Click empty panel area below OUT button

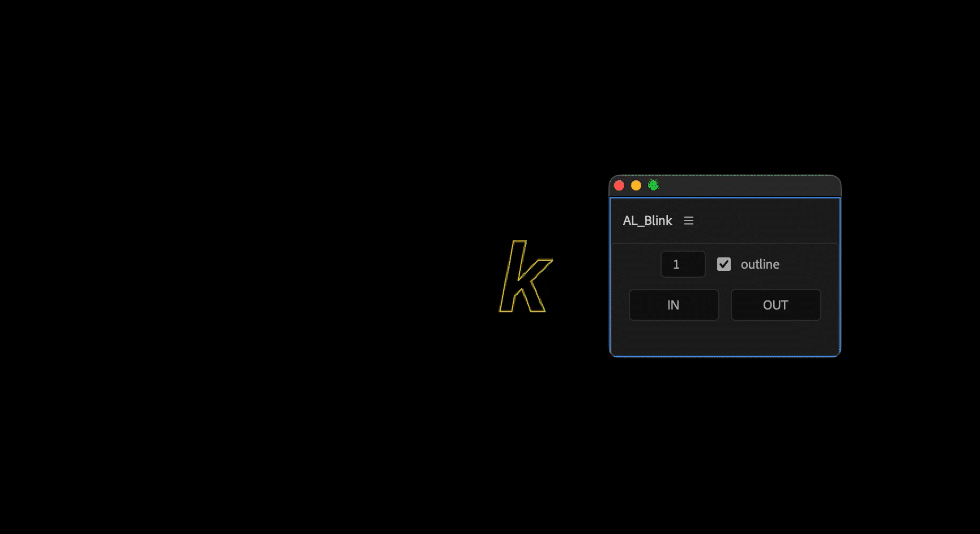point(776,338)
